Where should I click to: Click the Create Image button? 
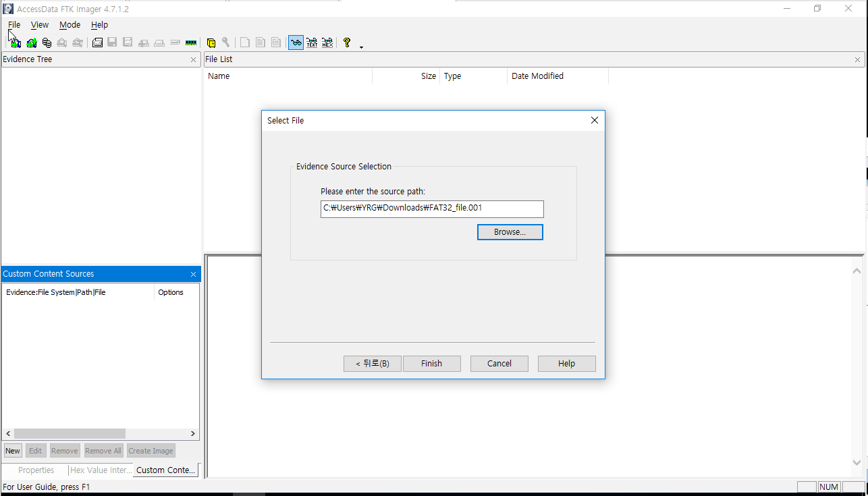click(151, 451)
